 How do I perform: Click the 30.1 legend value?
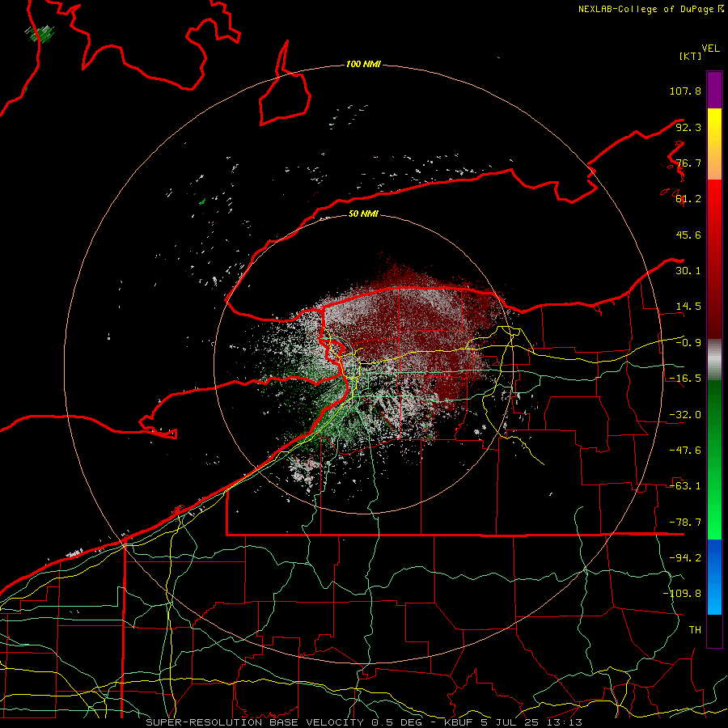[x=688, y=271]
